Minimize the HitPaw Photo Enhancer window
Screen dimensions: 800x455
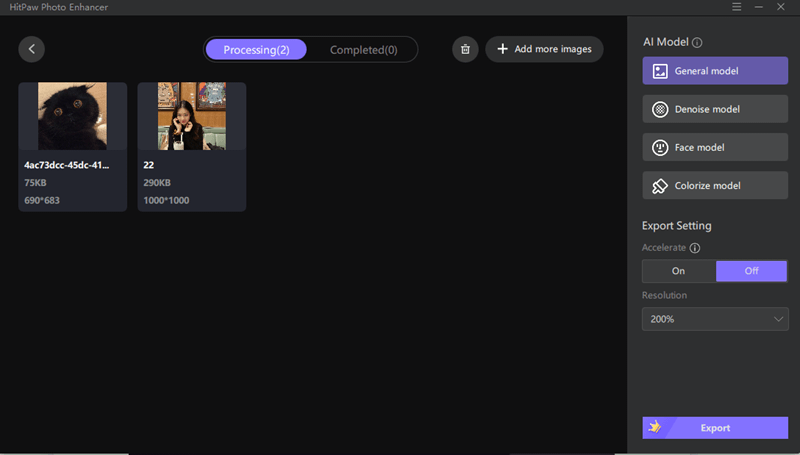[x=759, y=7]
